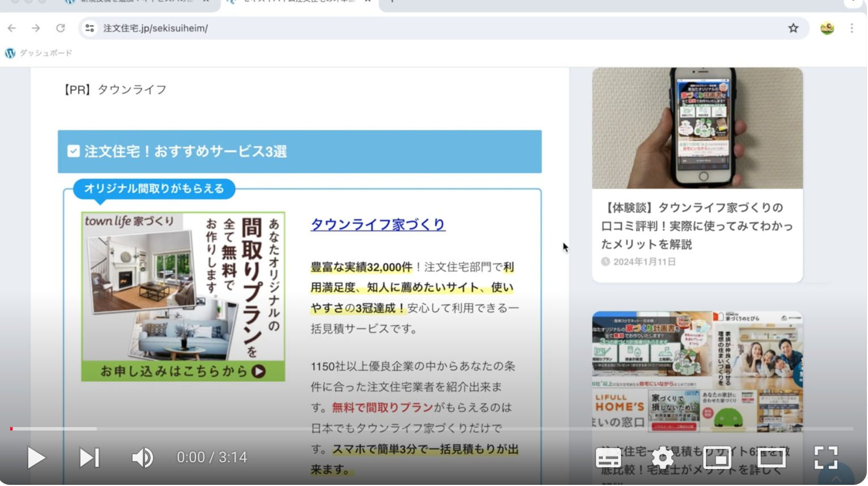Toggle subtitles on the video
Viewport: 868px width, 486px height.
(x=609, y=458)
